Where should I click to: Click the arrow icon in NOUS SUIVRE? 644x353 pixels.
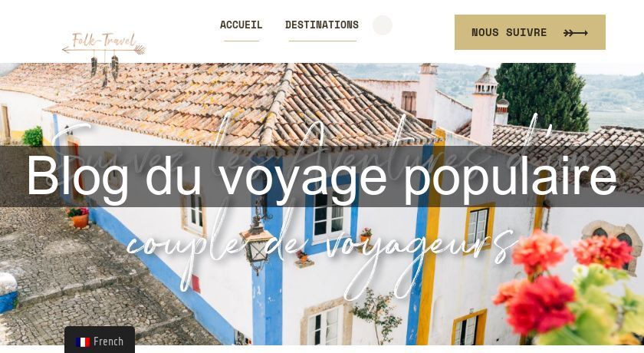point(576,33)
